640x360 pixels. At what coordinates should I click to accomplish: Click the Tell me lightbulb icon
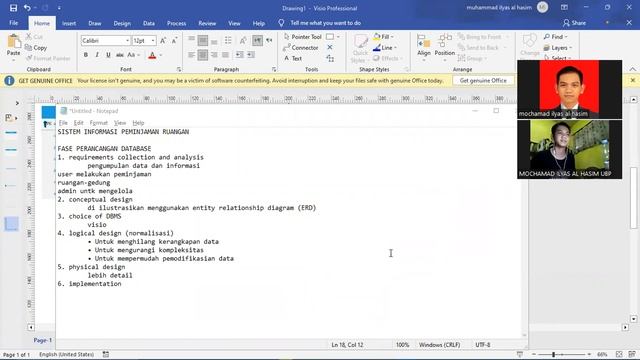click(x=281, y=23)
